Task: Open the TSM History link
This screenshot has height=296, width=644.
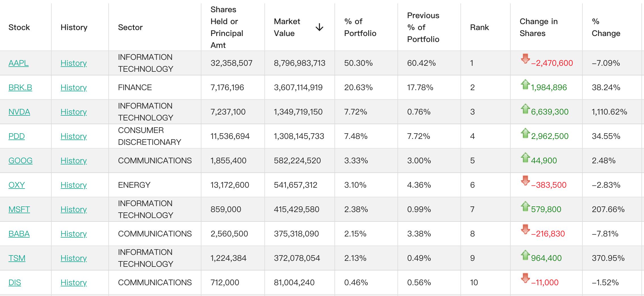Action: tap(73, 258)
